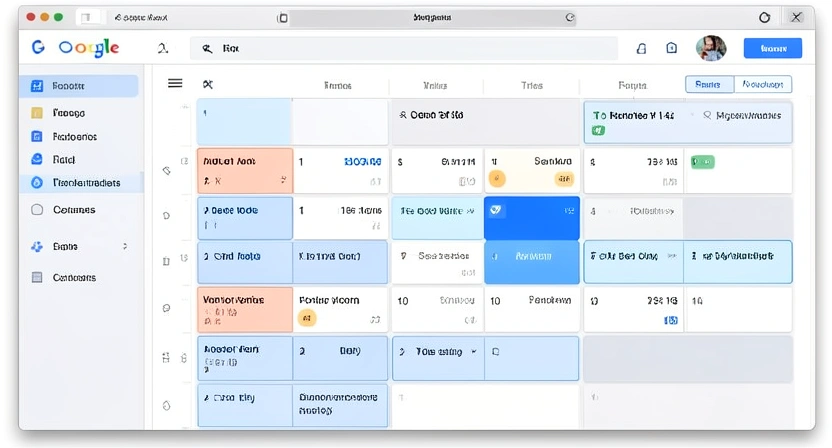
Task: Select the 'Rmtos' column header tab
Action: click(x=338, y=85)
